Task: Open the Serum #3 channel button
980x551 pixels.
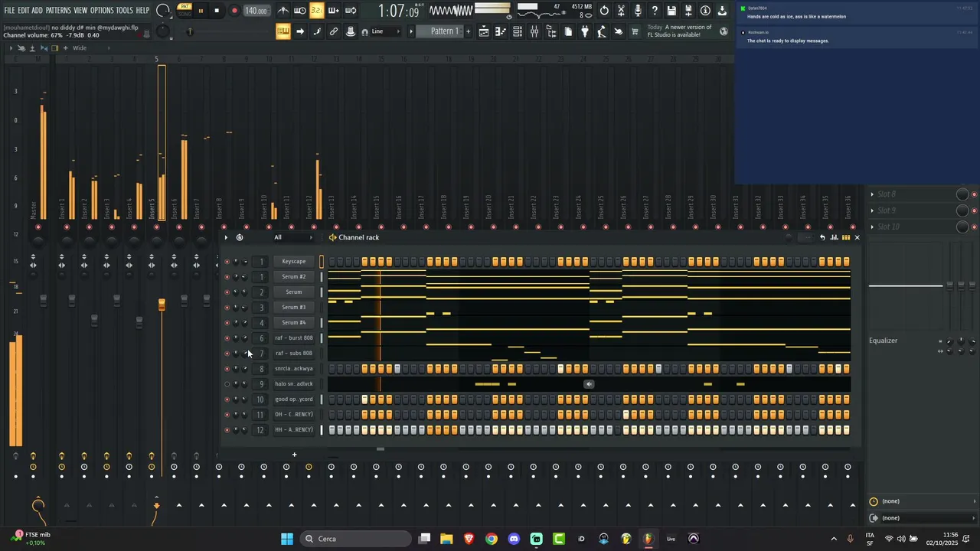Action: pos(294,308)
